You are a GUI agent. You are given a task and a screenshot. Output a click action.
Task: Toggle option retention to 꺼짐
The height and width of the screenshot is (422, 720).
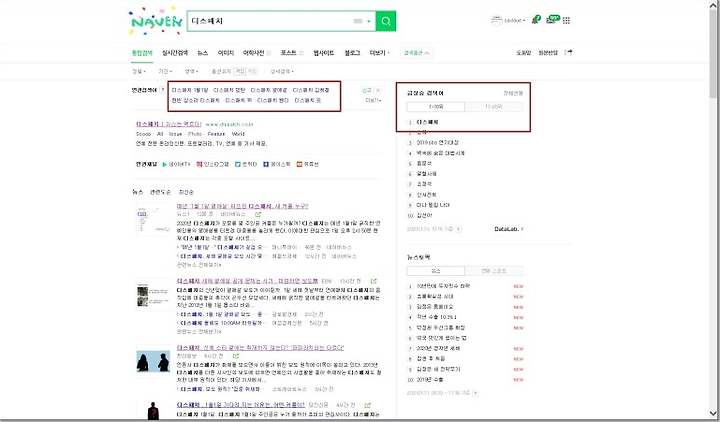pyautogui.click(x=252, y=71)
